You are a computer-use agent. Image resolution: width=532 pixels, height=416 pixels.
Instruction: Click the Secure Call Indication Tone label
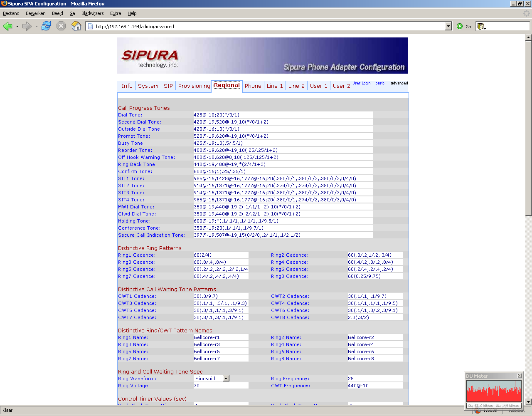(x=151, y=235)
